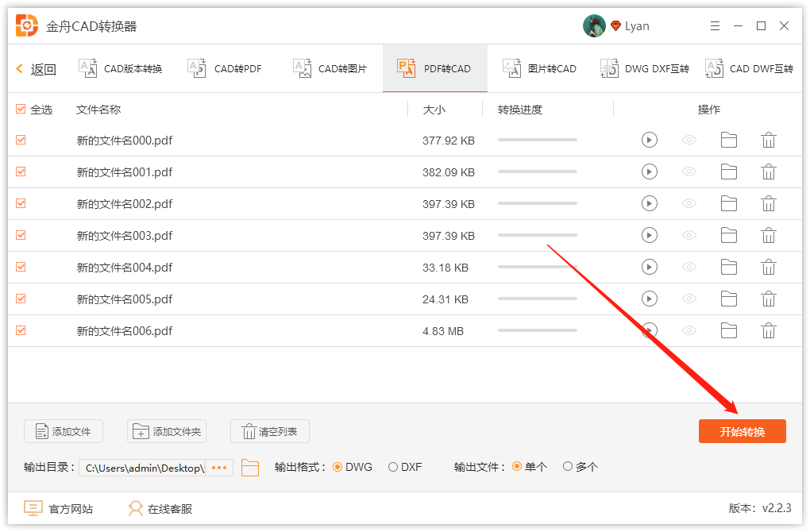The width and height of the screenshot is (810, 532).
Task: Click the progress bar of 新的文件名005.pdf
Action: point(537,299)
